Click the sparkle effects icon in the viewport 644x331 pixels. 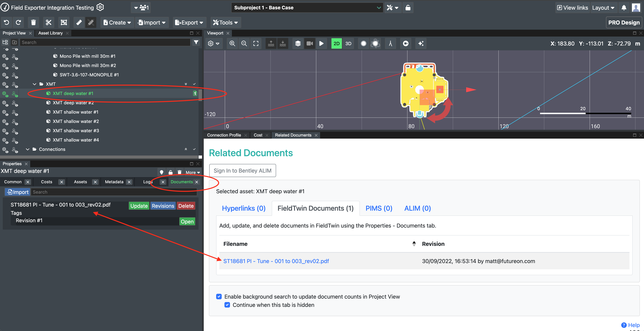(421, 43)
